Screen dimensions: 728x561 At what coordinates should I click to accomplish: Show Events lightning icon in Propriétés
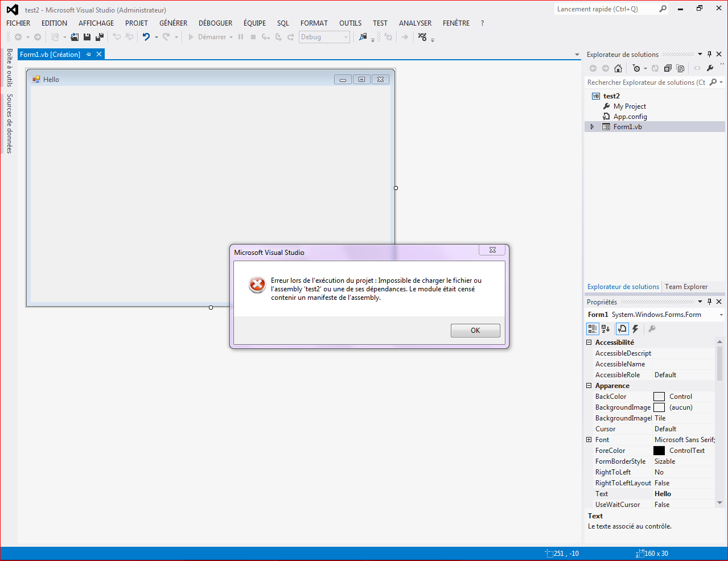tap(635, 329)
